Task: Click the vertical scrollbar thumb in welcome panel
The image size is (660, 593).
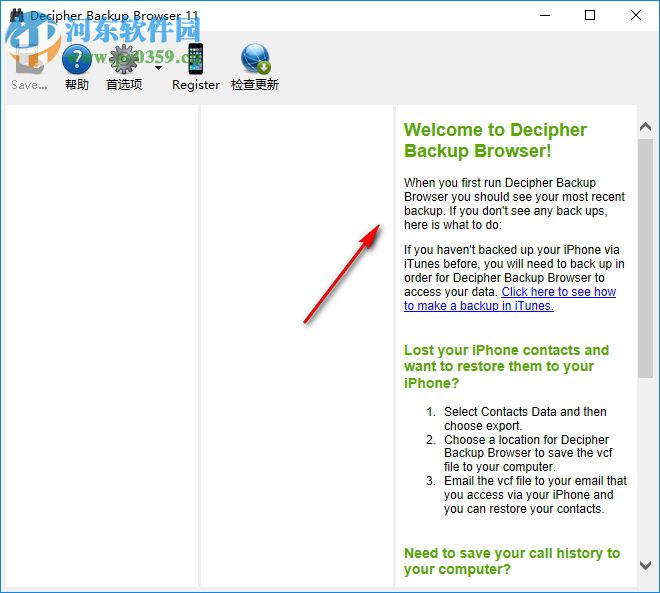Action: [645, 258]
